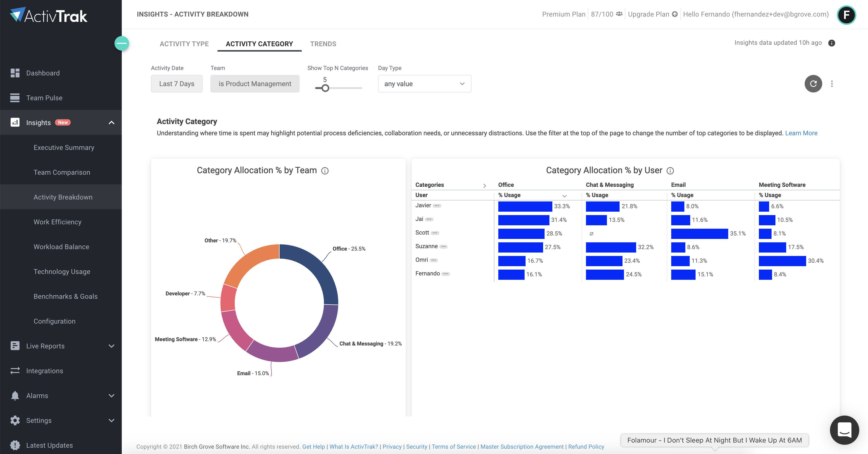Screen dimensions: 868x454
Task: Click the Office % Usage sort arrow
Action: tap(564, 196)
